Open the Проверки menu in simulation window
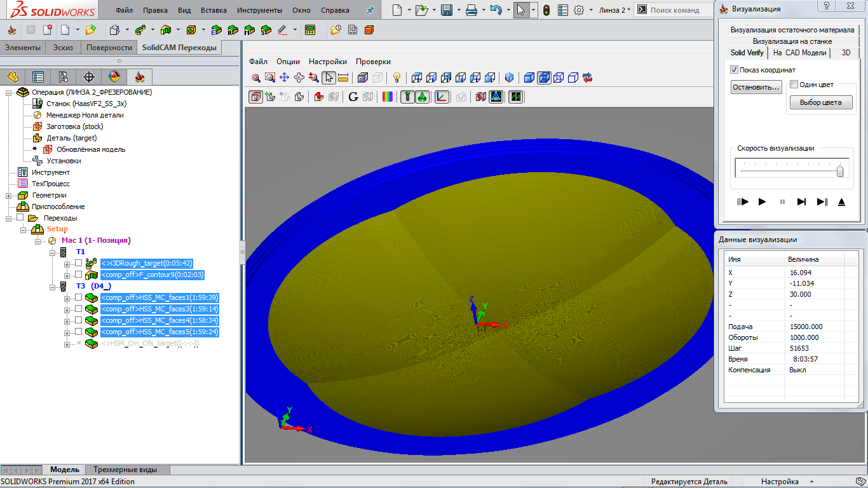The height and width of the screenshot is (488, 868). (x=373, y=62)
